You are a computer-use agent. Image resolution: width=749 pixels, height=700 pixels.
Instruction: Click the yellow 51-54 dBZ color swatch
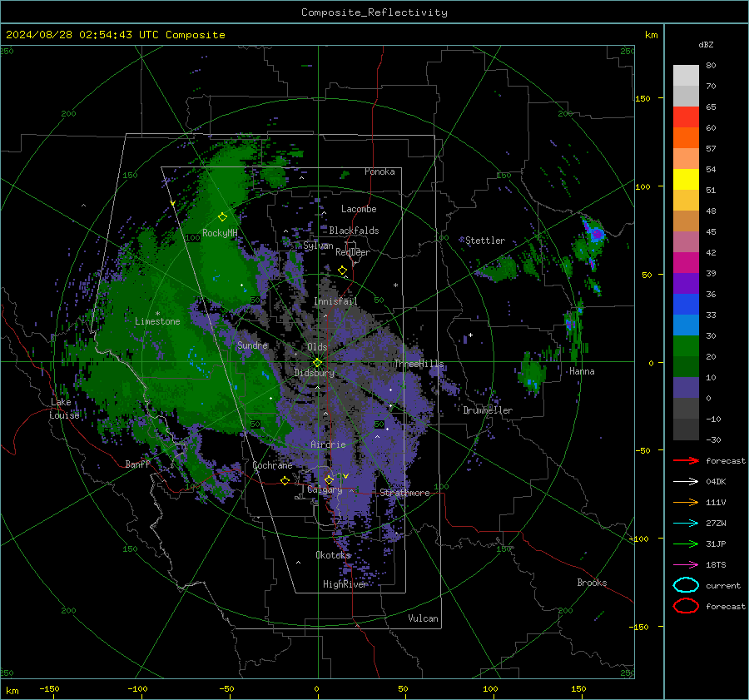click(686, 180)
